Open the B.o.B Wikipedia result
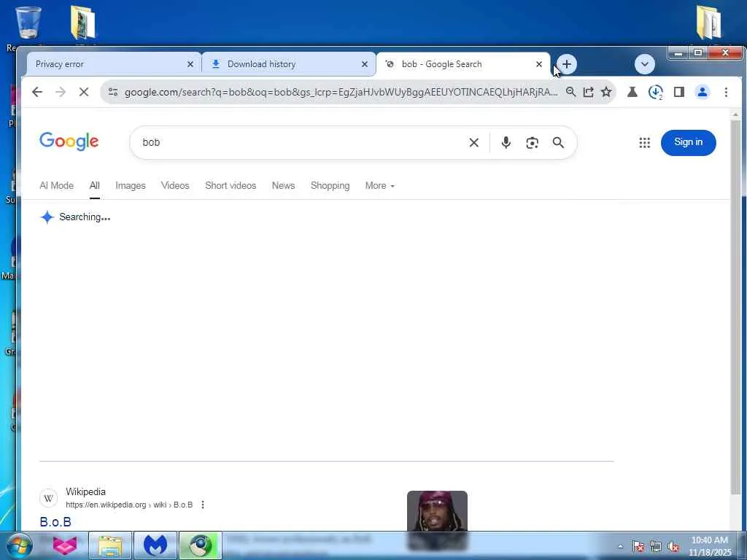Viewport: 747px width, 560px height. pyautogui.click(x=55, y=522)
